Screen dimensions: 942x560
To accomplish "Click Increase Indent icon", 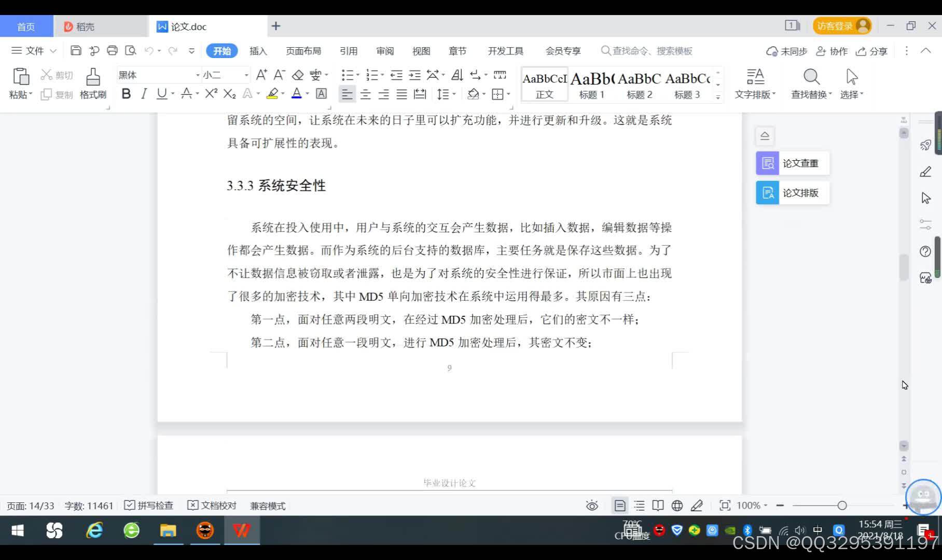I will pyautogui.click(x=414, y=75).
